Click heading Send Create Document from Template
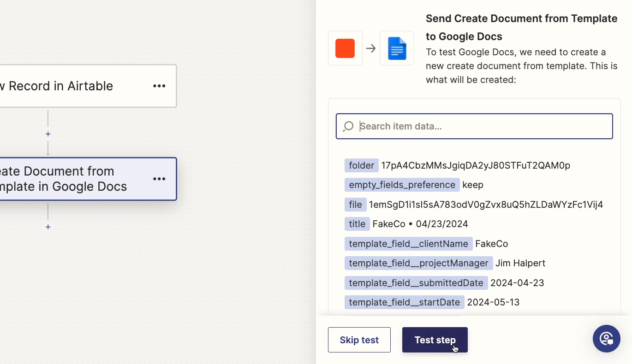 521,27
